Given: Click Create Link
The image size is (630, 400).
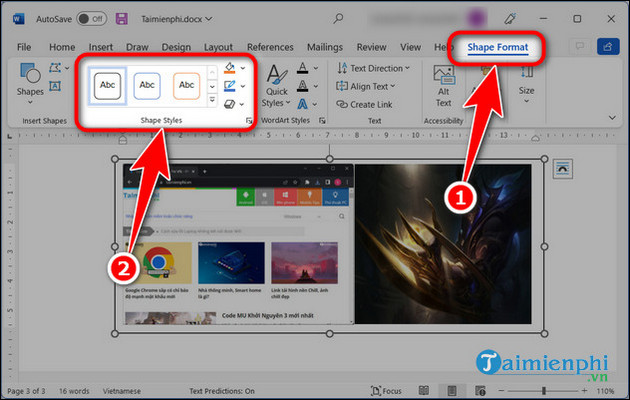Looking at the screenshot, I should pos(364,104).
